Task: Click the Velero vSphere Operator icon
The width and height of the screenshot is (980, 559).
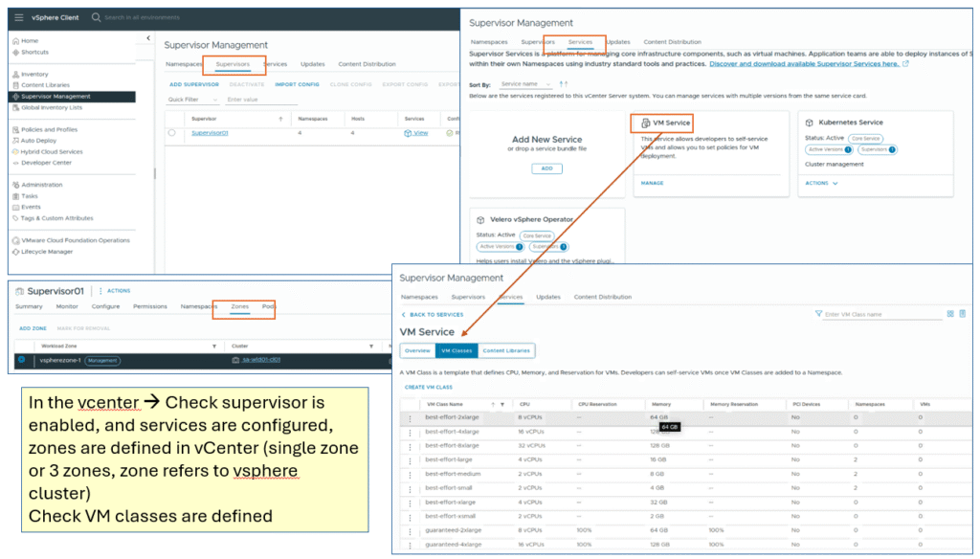Action: pyautogui.click(x=479, y=219)
